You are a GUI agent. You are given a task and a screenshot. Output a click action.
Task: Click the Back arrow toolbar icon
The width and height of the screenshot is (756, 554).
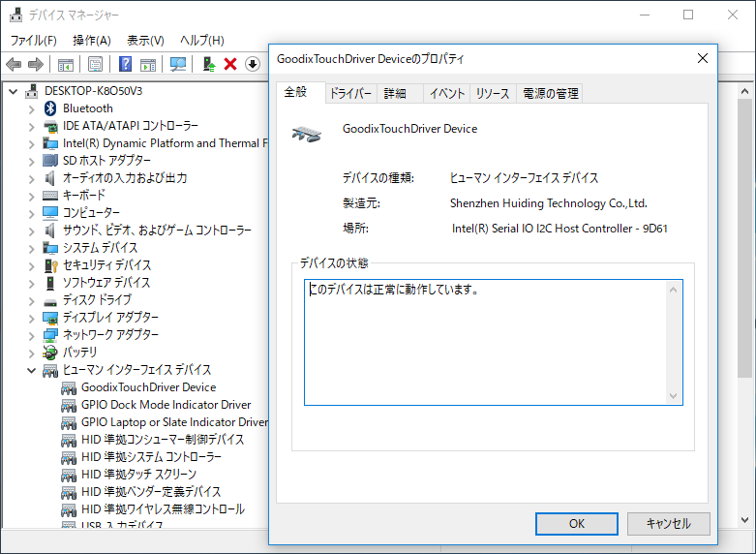click(14, 64)
